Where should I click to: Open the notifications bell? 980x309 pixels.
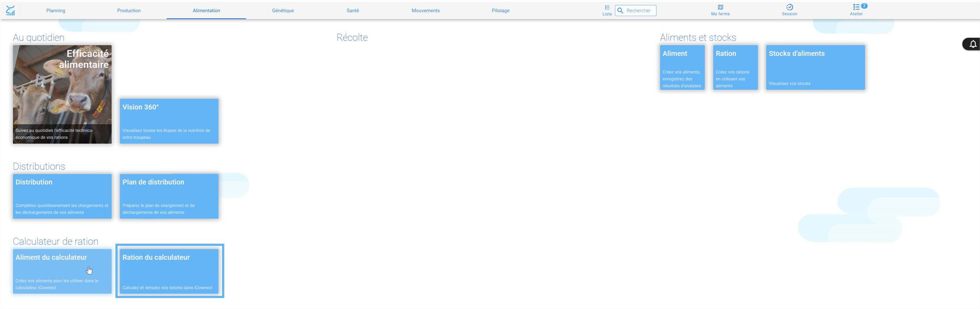(973, 44)
